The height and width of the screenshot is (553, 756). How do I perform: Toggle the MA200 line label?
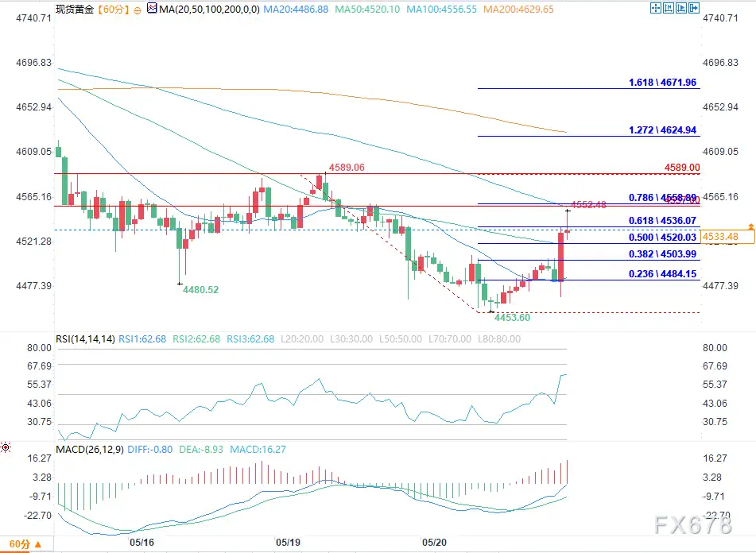tap(518, 10)
